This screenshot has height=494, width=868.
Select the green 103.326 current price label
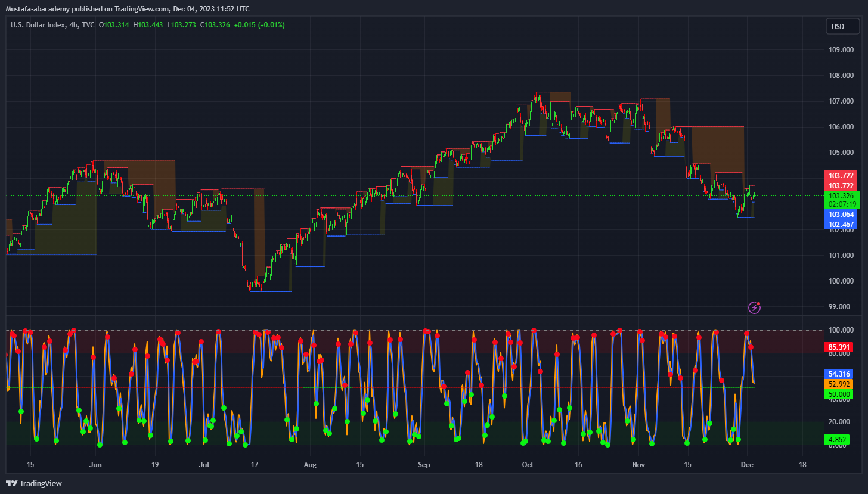tap(841, 195)
